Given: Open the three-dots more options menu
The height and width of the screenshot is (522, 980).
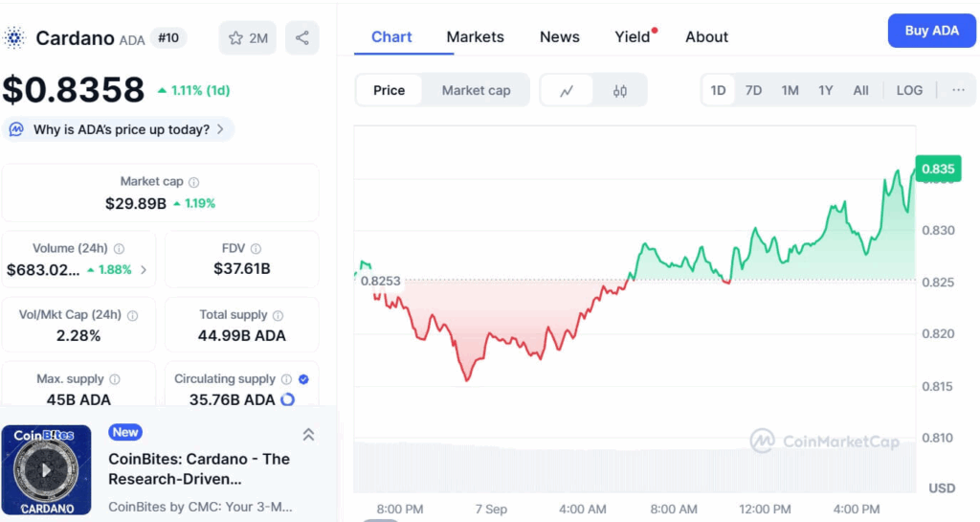Looking at the screenshot, I should [x=958, y=90].
